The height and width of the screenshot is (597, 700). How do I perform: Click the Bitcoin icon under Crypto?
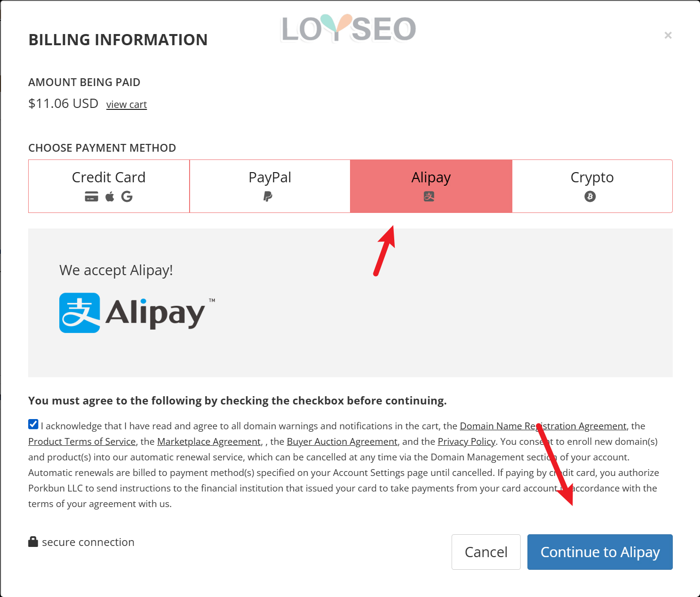pyautogui.click(x=590, y=196)
